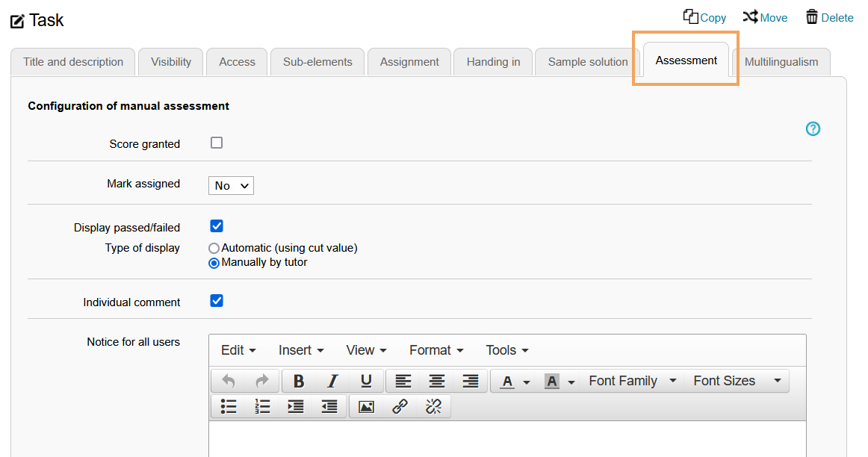The width and height of the screenshot is (868, 457).
Task: Open the text color picker arrow
Action: [526, 382]
